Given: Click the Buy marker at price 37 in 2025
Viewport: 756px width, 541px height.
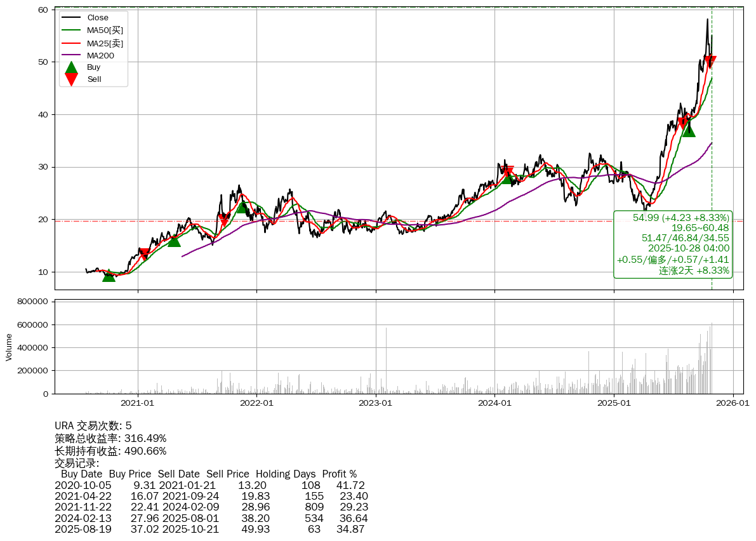Looking at the screenshot, I should coord(689,130).
